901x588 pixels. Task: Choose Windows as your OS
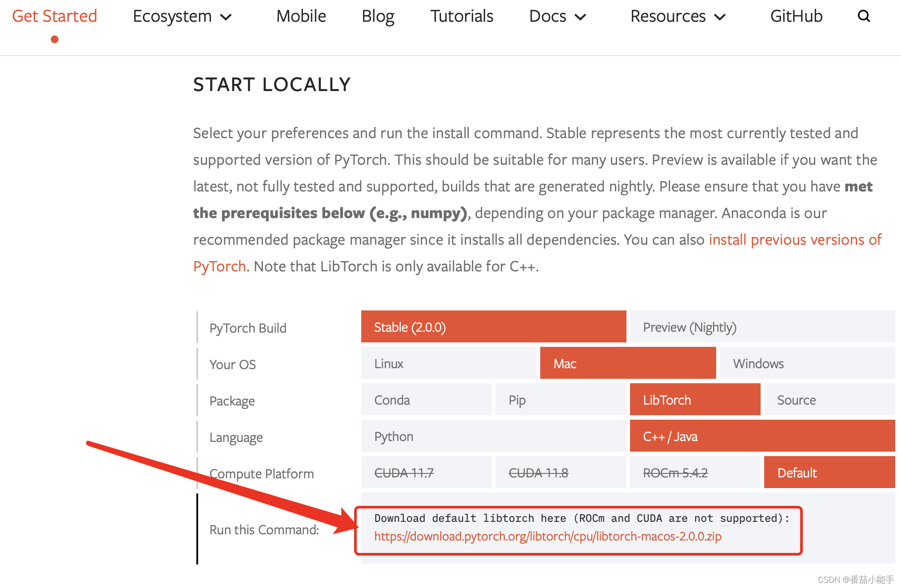click(807, 363)
